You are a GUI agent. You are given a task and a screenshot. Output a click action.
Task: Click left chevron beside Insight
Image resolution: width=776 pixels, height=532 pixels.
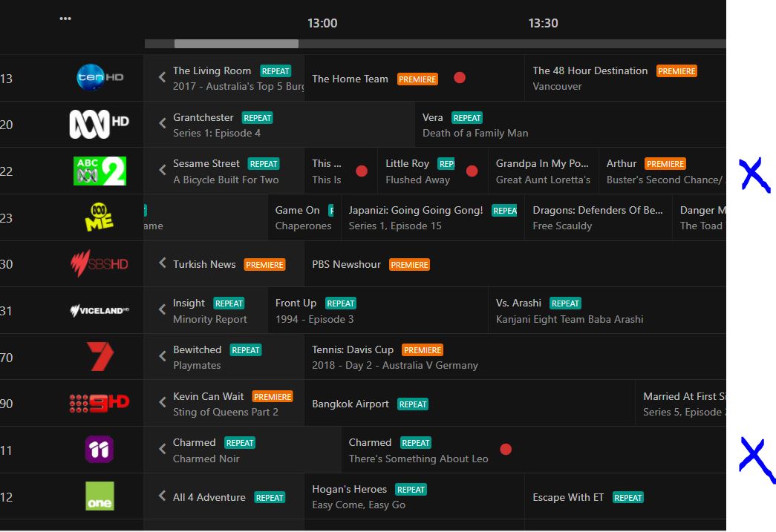(x=162, y=310)
